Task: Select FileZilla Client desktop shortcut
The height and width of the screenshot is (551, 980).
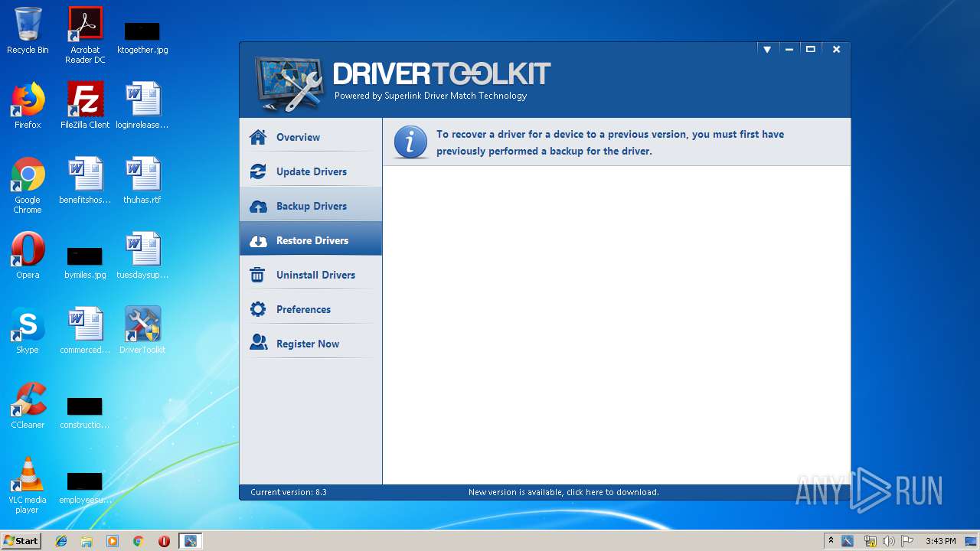Action: tap(85, 106)
